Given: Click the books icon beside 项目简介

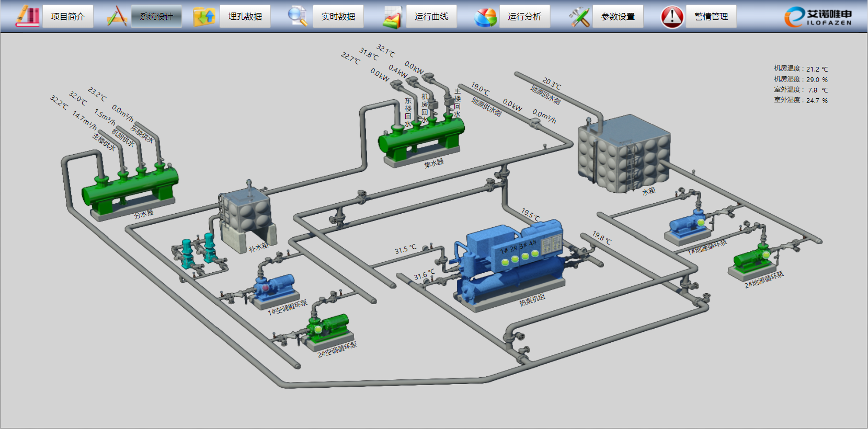Looking at the screenshot, I should (x=27, y=16).
